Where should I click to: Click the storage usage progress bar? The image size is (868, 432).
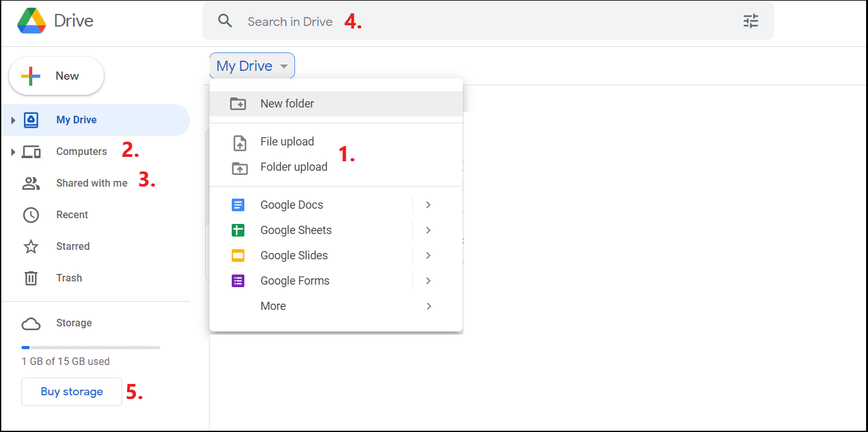(x=91, y=347)
